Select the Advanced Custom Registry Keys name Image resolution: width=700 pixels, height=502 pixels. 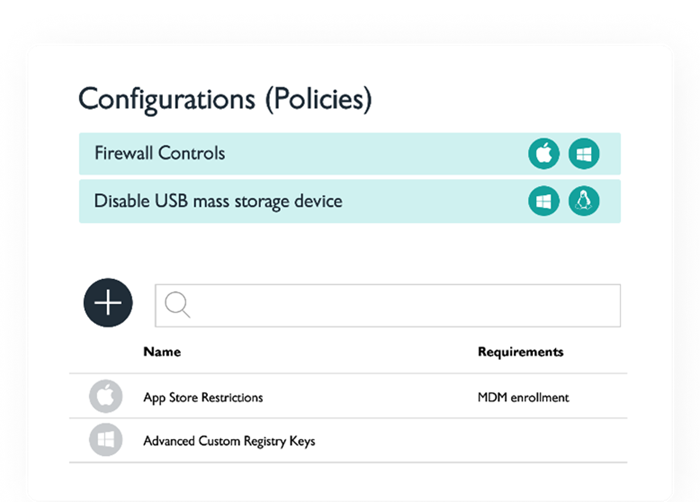[229, 440]
